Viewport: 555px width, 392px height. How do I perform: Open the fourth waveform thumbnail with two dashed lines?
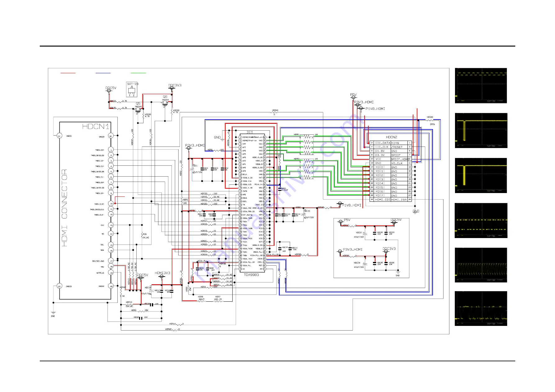[481, 220]
